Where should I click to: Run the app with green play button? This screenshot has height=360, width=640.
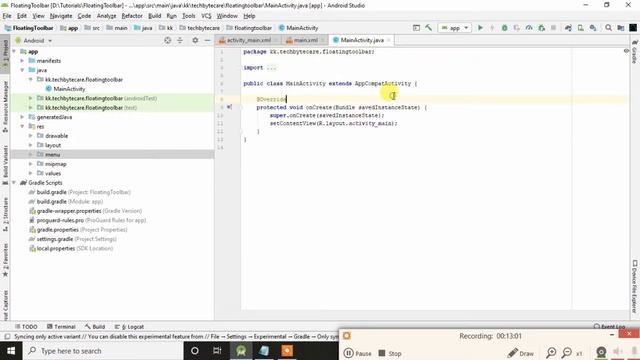pos(480,28)
